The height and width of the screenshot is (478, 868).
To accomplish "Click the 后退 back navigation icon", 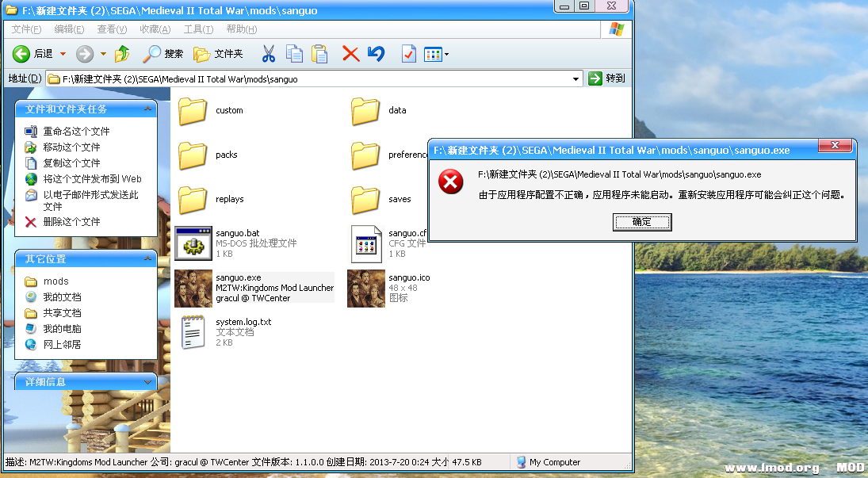I will [21, 54].
